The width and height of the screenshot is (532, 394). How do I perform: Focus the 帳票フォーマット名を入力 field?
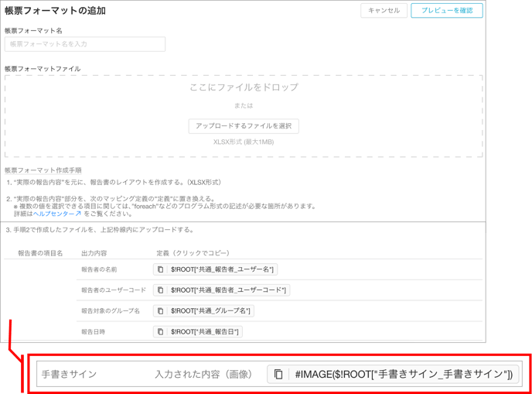pyautogui.click(x=85, y=44)
